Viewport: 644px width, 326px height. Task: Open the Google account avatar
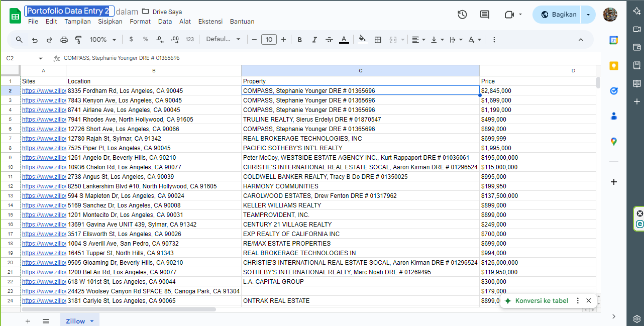point(610,15)
